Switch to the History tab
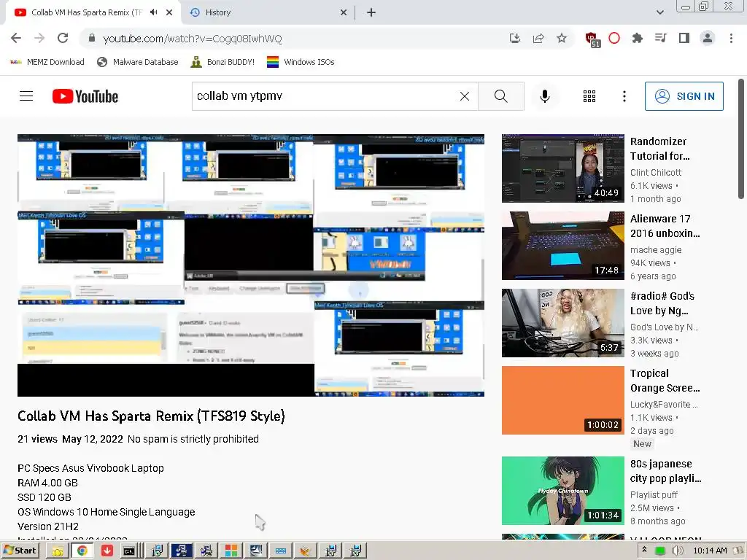 coord(267,12)
